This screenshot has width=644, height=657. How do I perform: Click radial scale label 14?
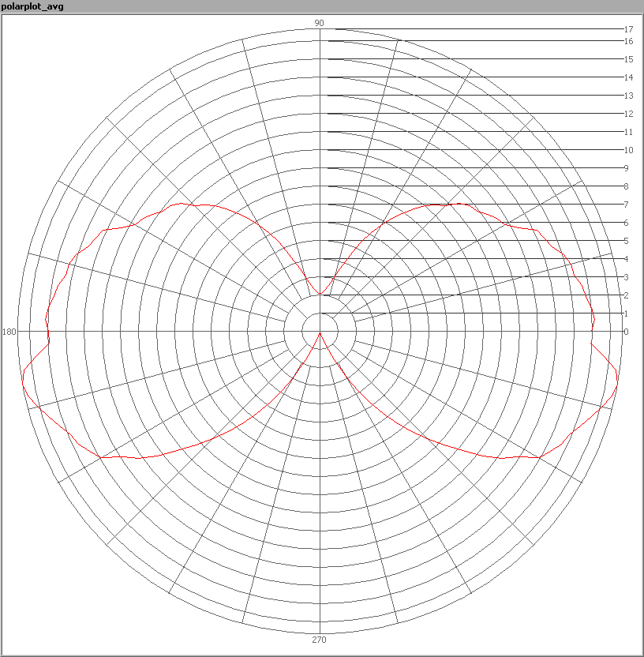click(x=628, y=77)
